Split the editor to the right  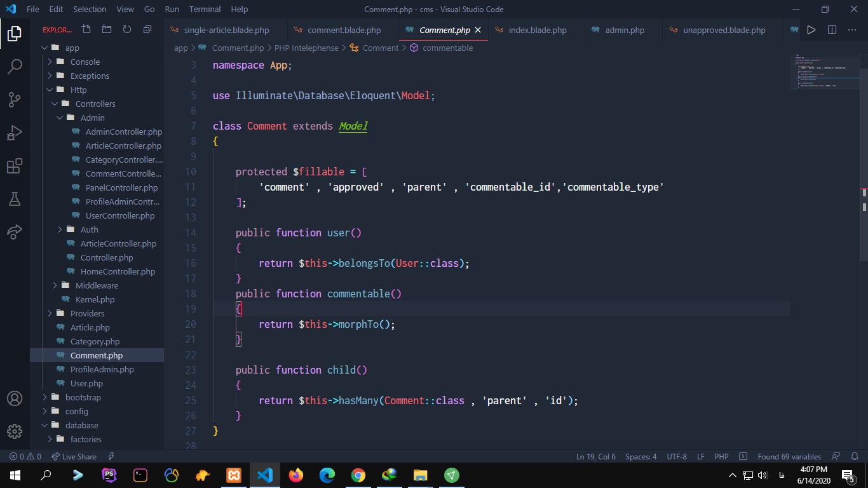(x=832, y=30)
